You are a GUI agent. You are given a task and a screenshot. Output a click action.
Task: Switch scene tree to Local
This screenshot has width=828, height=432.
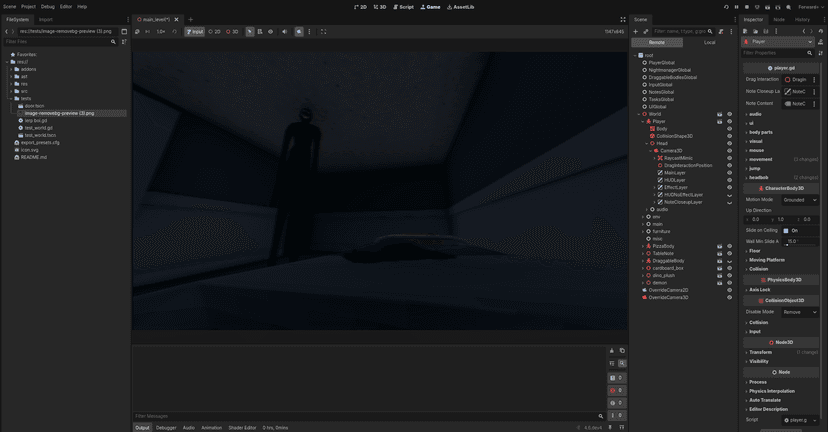click(x=709, y=42)
